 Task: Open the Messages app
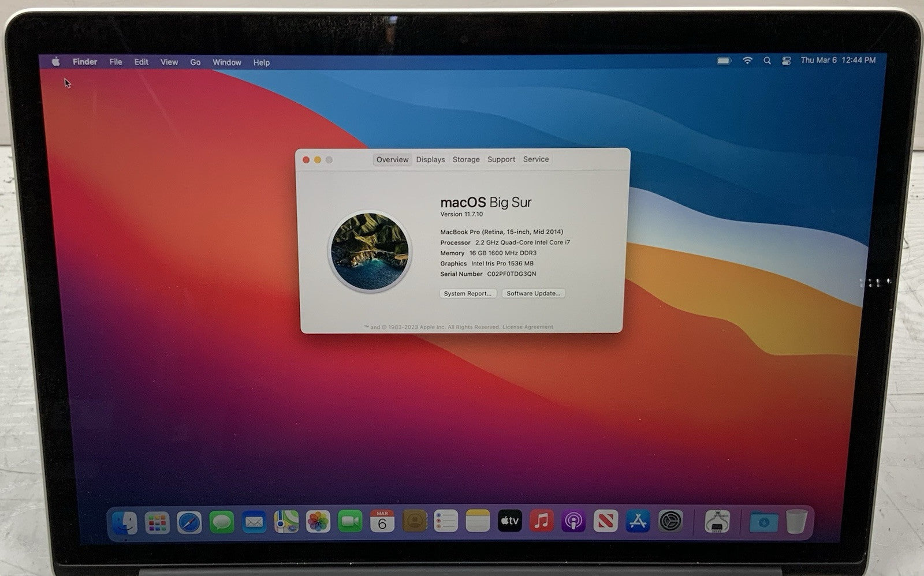pyautogui.click(x=222, y=522)
